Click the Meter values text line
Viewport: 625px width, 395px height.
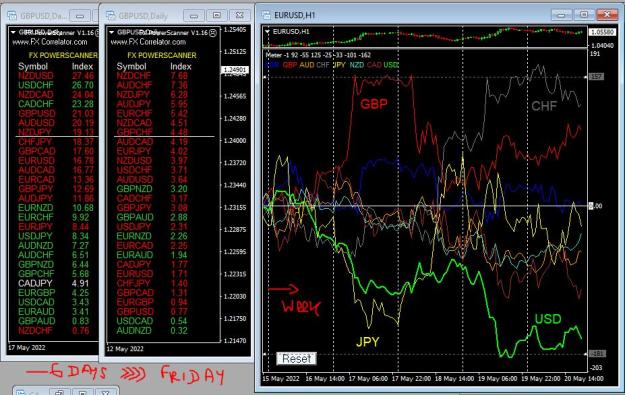point(318,55)
